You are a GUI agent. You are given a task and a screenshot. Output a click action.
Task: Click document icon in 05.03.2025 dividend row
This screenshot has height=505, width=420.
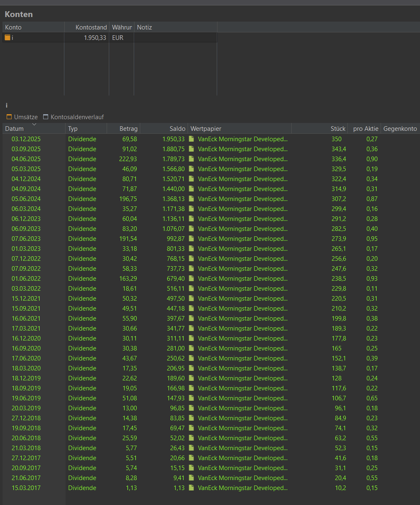[x=191, y=169]
